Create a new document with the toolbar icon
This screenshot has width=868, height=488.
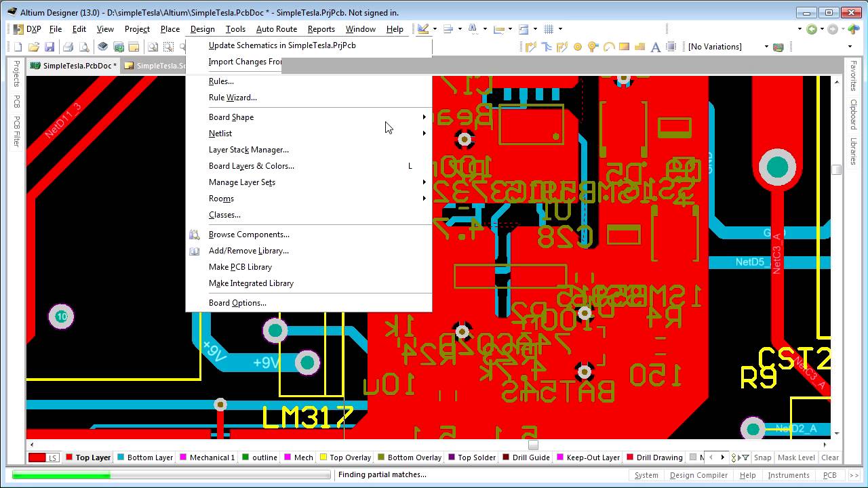click(18, 47)
